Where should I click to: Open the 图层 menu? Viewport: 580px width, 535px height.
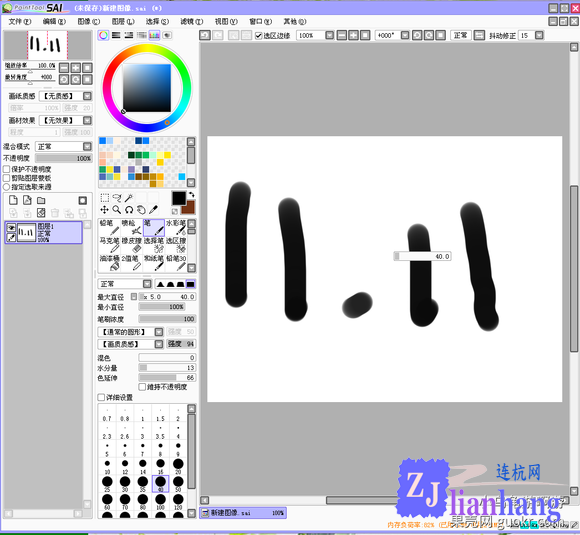[x=123, y=21]
